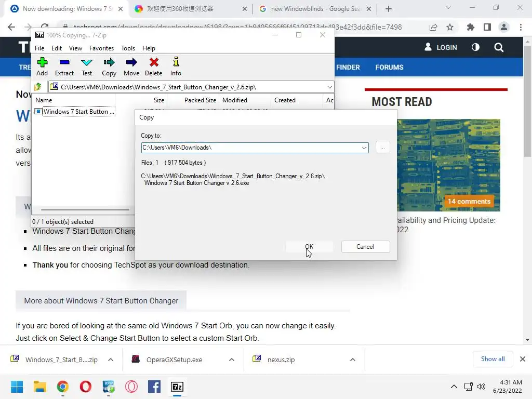
Task: Switch to the TechSpot download tab
Action: 66,9
